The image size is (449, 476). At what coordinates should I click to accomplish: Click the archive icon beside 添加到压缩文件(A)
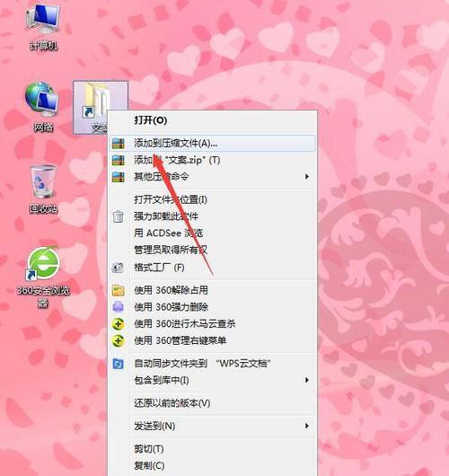pos(119,144)
